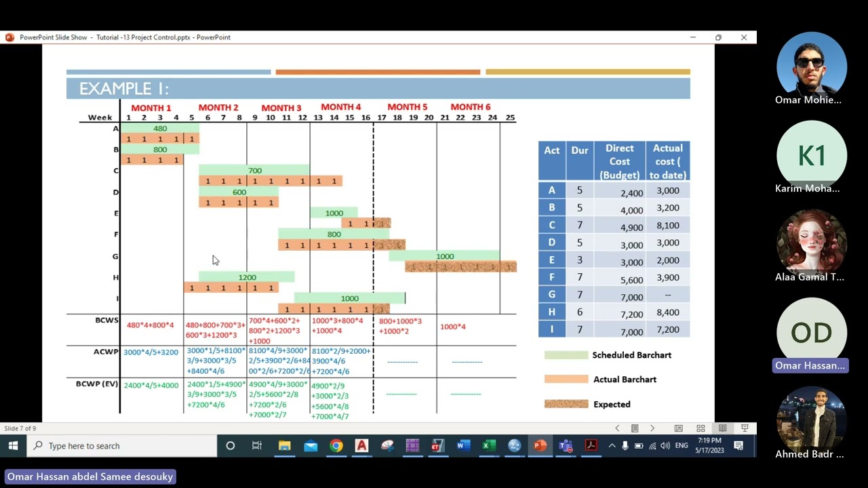Click 'MONTH 1' header in the chart
This screenshot has width=868, height=488.
pyautogui.click(x=151, y=108)
